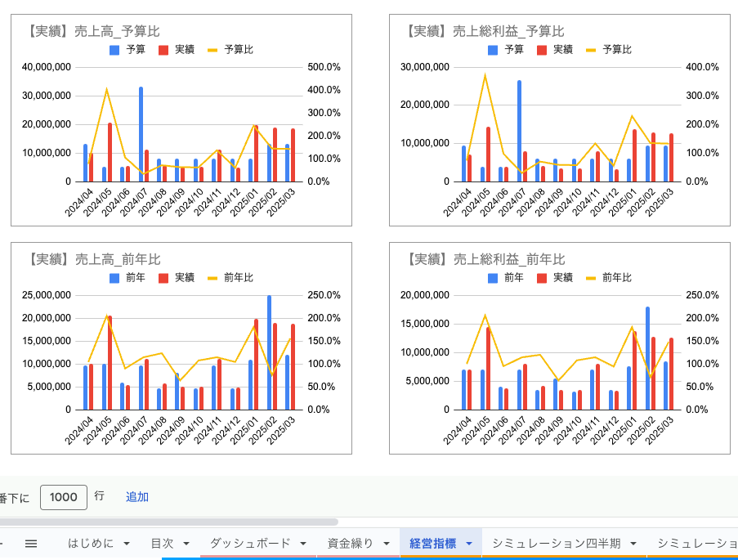Click blue 前年 legend swatch in 売上高_前年比 chart
This screenshot has width=738, height=560.
tap(114, 278)
